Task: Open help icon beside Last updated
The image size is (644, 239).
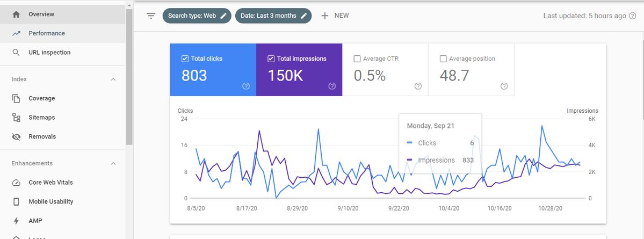Action: point(633,16)
